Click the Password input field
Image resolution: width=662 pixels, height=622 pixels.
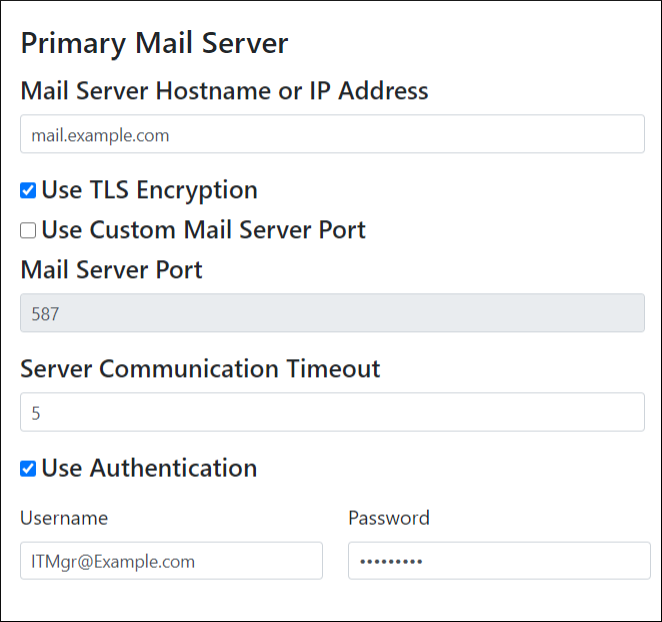[498, 561]
